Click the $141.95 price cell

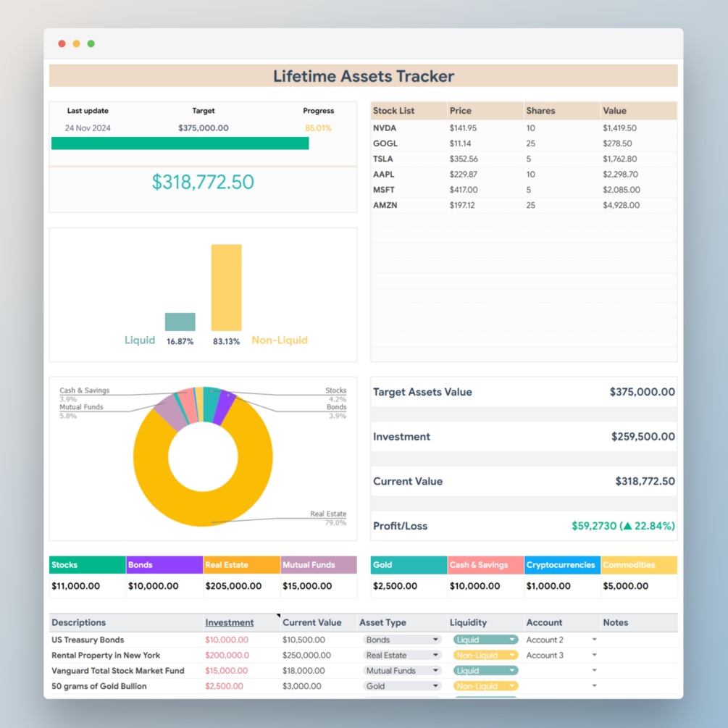(x=463, y=128)
